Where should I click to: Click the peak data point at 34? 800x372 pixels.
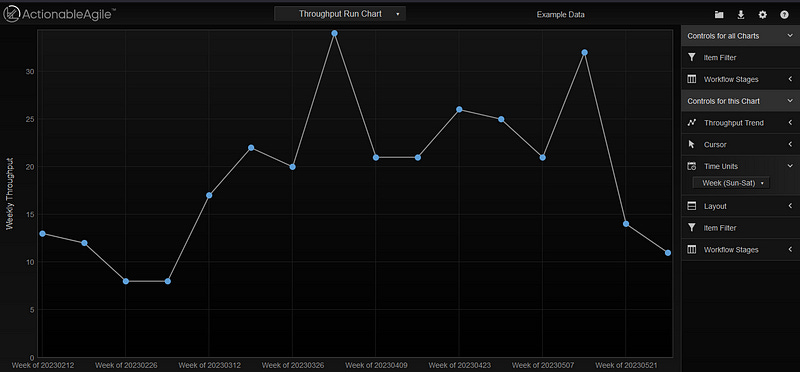pyautogui.click(x=334, y=33)
